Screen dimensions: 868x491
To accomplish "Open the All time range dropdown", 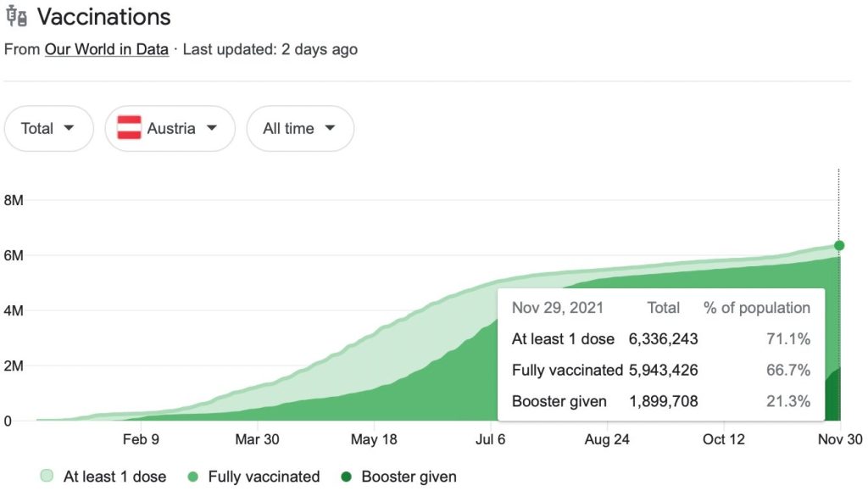I will pos(299,129).
